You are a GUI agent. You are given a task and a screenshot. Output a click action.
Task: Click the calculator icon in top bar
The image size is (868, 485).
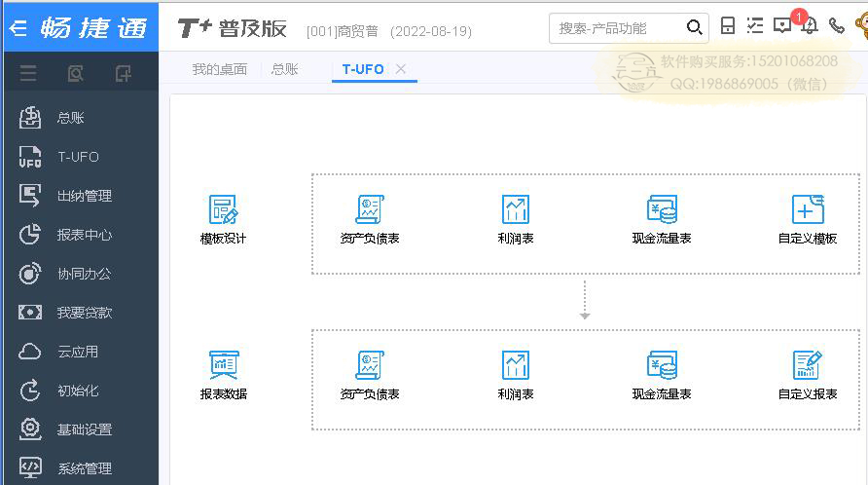(x=728, y=25)
